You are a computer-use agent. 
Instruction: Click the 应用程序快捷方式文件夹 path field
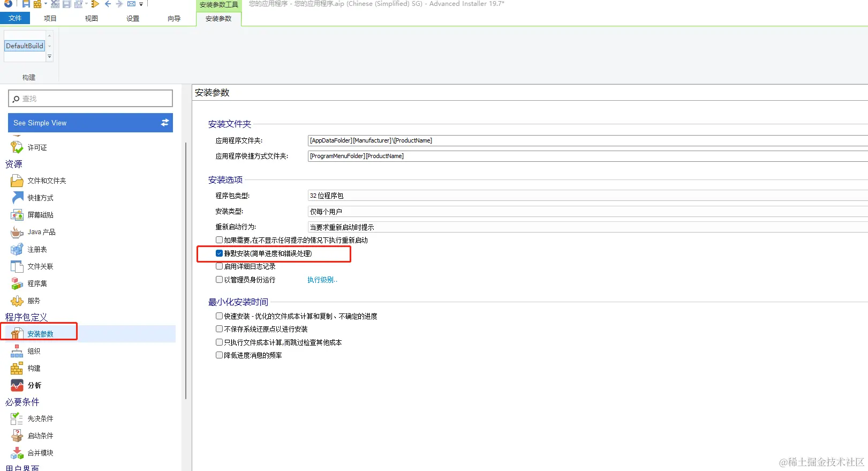coord(587,156)
